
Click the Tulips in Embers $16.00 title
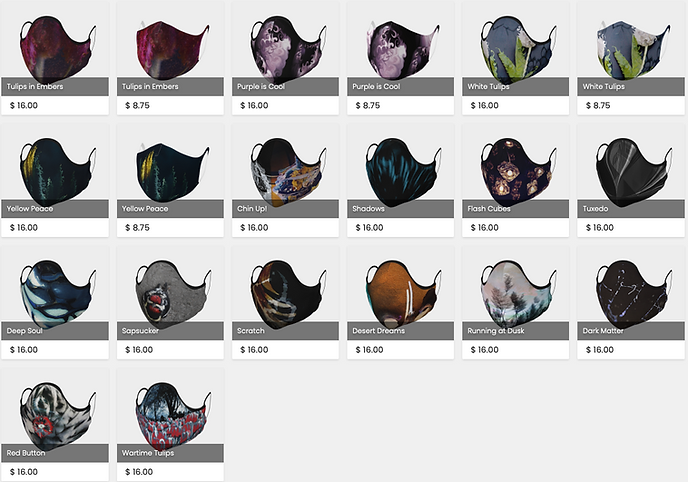35,86
